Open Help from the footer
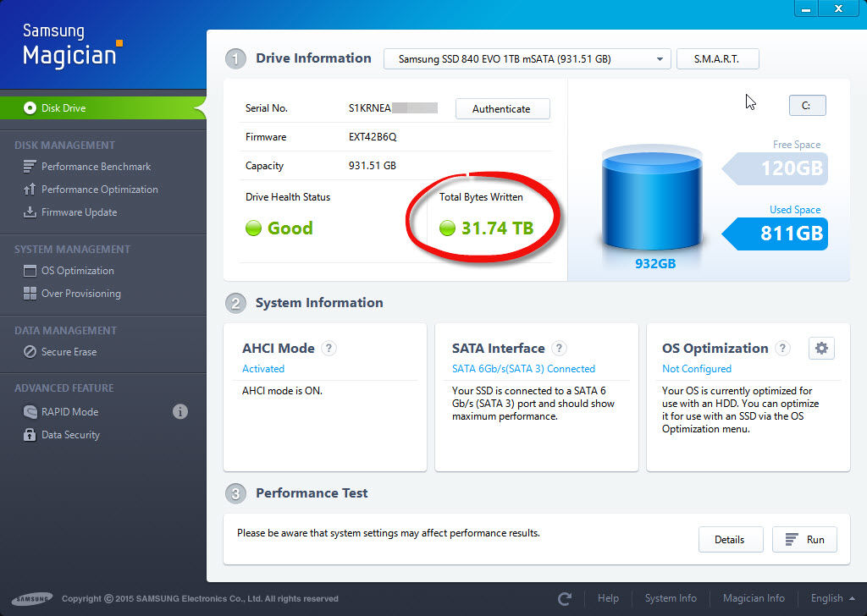 (x=608, y=598)
